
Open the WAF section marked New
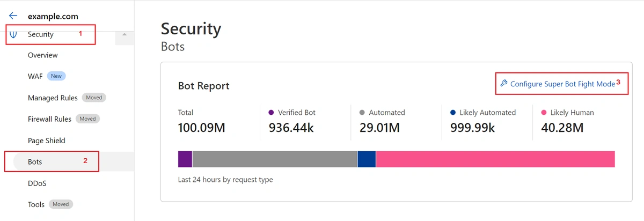point(35,76)
